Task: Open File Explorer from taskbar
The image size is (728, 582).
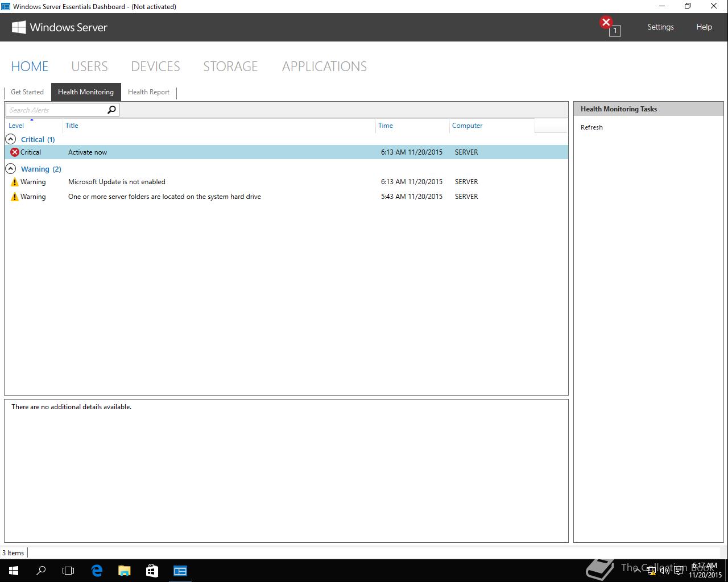Action: 124,571
